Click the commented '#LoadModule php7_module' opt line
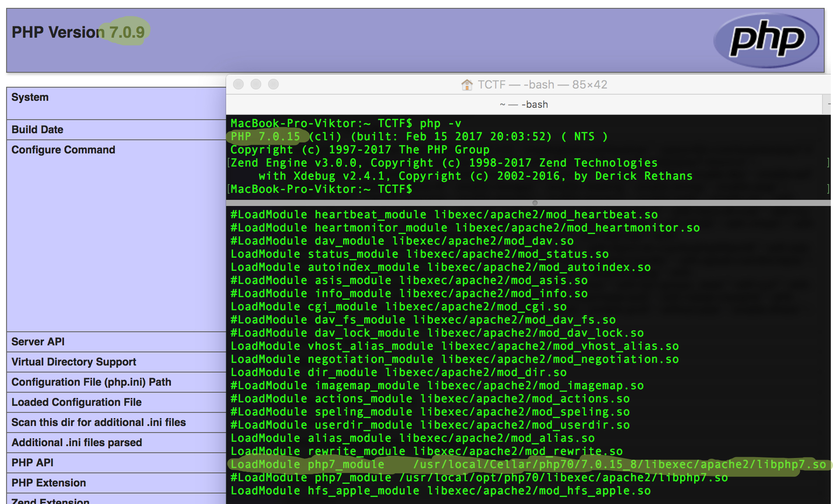833x504 pixels. coord(479,478)
